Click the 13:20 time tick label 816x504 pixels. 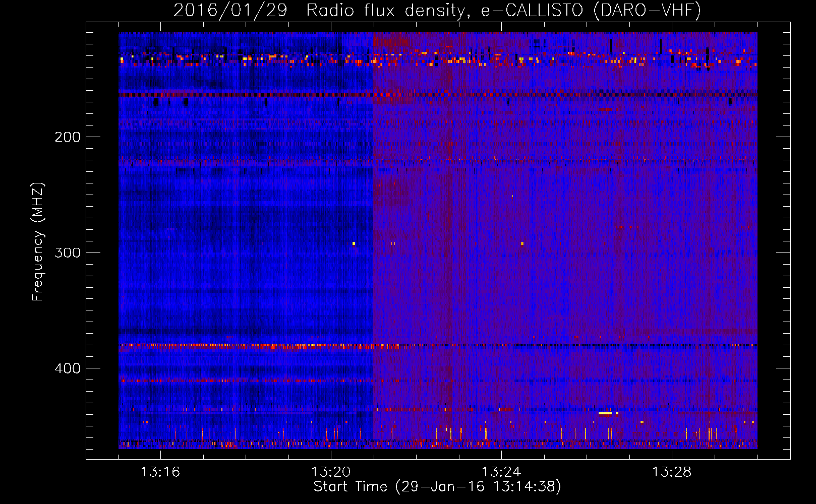point(331,472)
